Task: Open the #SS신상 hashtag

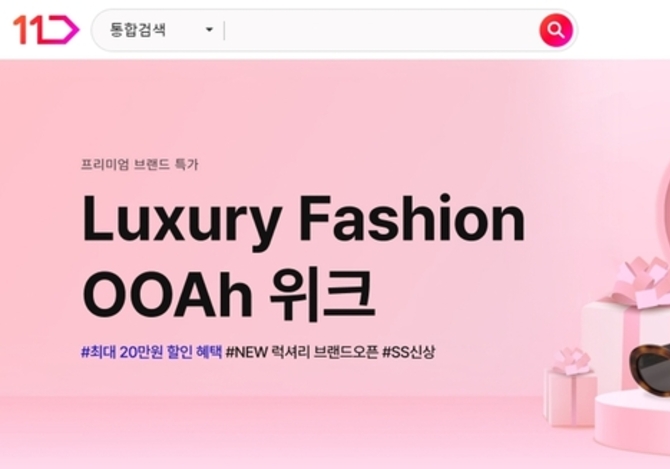Action: (408, 352)
